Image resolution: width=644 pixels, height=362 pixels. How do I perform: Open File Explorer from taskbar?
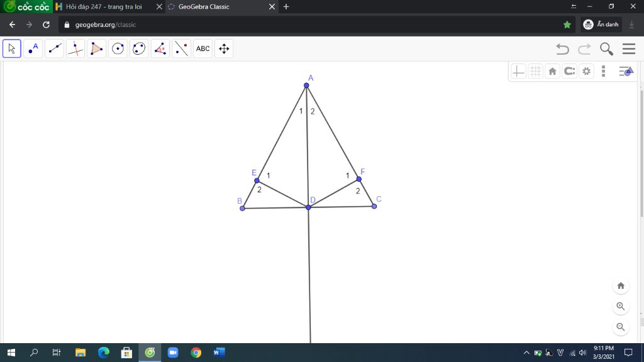80,353
